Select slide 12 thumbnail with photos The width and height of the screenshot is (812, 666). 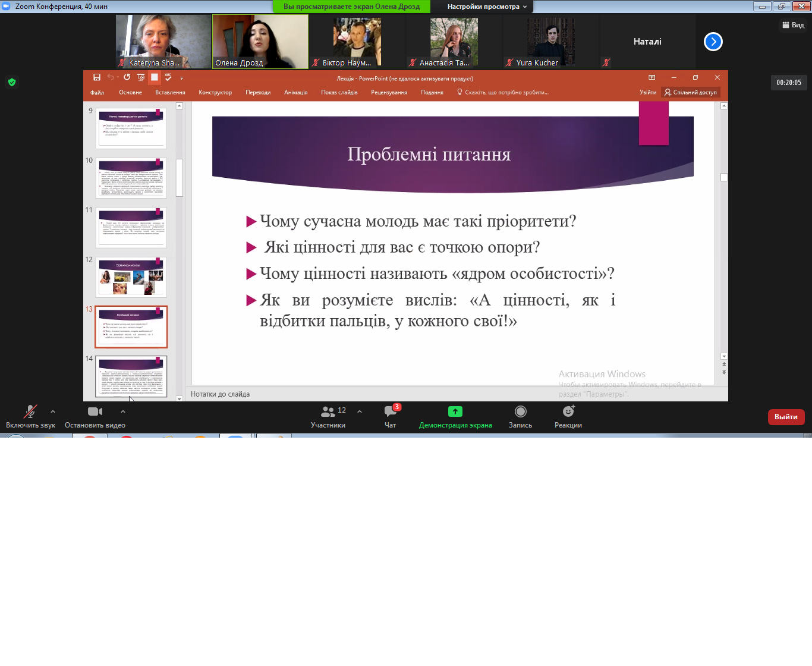click(x=131, y=278)
